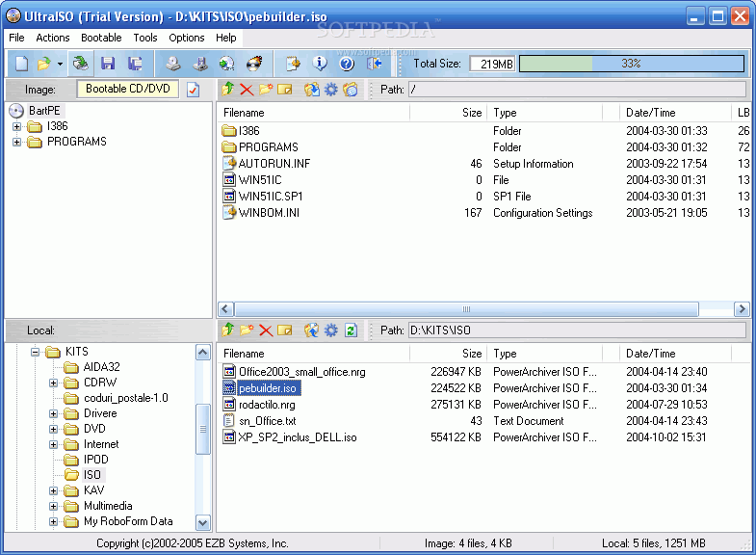Image resolution: width=756 pixels, height=555 pixels.
Task: Click the floppy drive image icon
Action: 200,64
